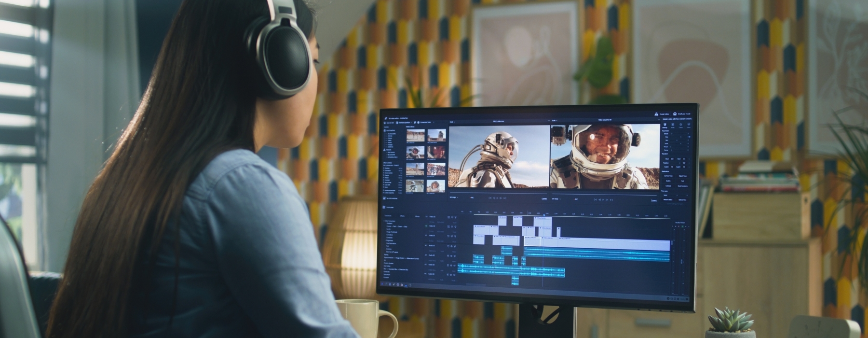The image size is (868, 338).
Task: Jump to end in left viewer
Action: 505,198
